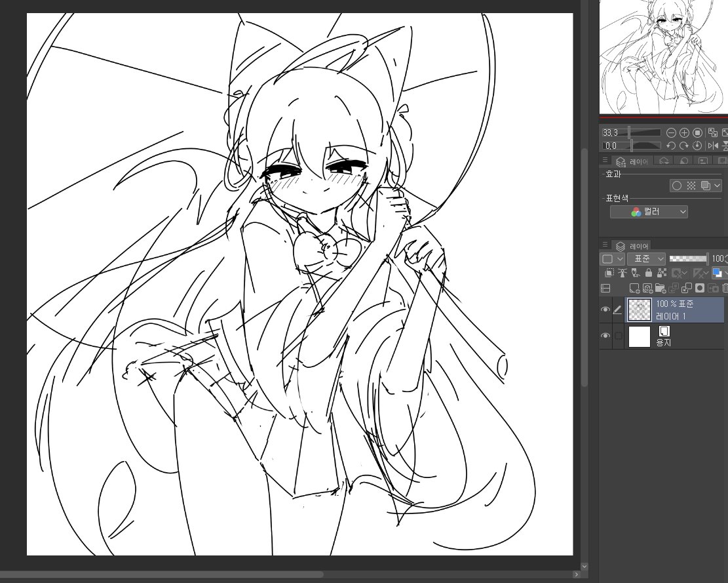
Task: Open the layer property panel menu
Action: (x=605, y=160)
